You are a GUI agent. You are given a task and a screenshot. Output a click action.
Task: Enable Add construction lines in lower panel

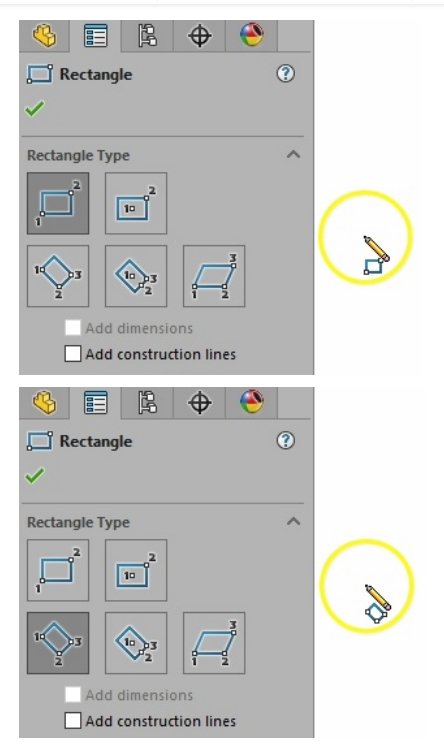pyautogui.click(x=73, y=721)
